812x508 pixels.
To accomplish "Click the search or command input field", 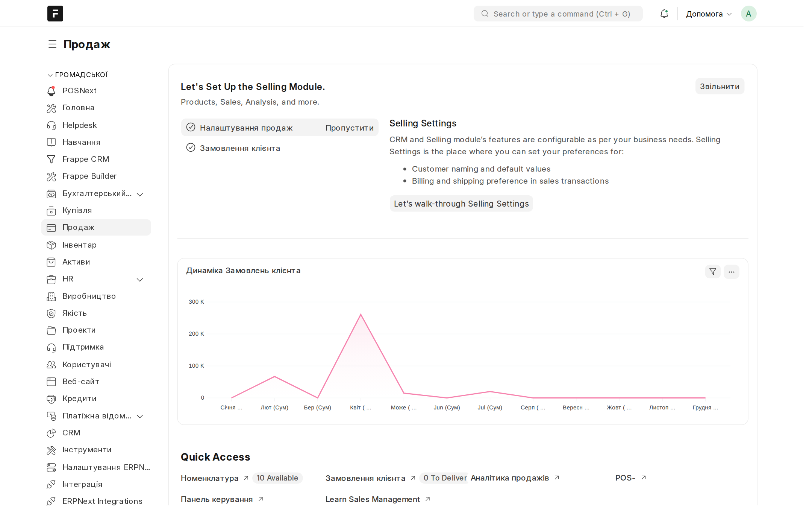I will pos(558,14).
